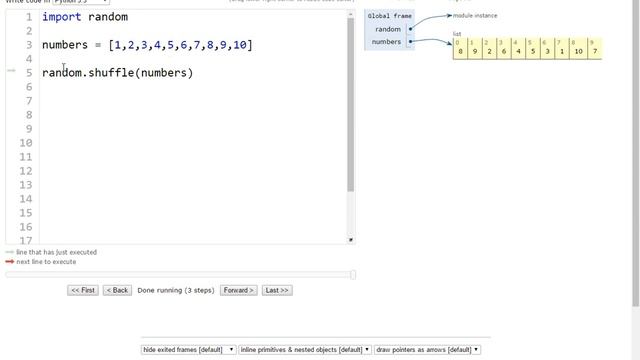640x360 pixels.
Task: Click the code editor vertical scrollbar thumb
Action: pos(351,105)
